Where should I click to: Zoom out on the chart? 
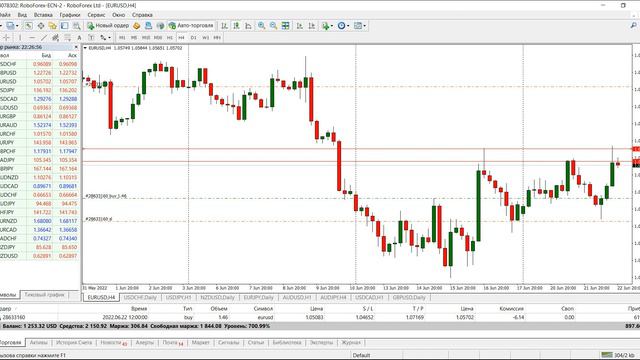pos(273,26)
